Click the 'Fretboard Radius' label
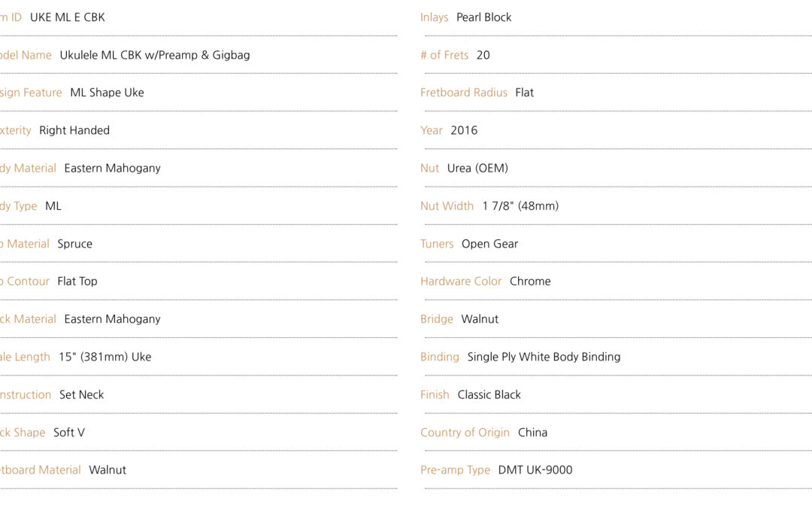 point(464,93)
